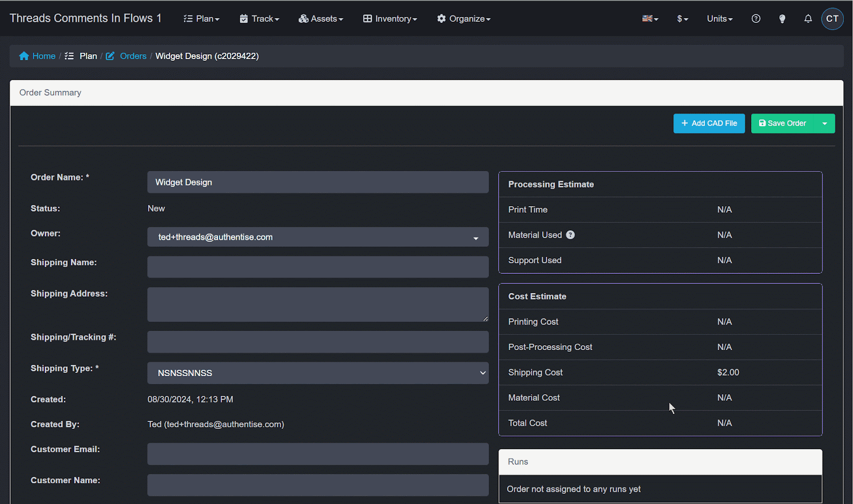Viewport: 853px width, 504px height.
Task: Open the Organize menu
Action: coord(464,19)
